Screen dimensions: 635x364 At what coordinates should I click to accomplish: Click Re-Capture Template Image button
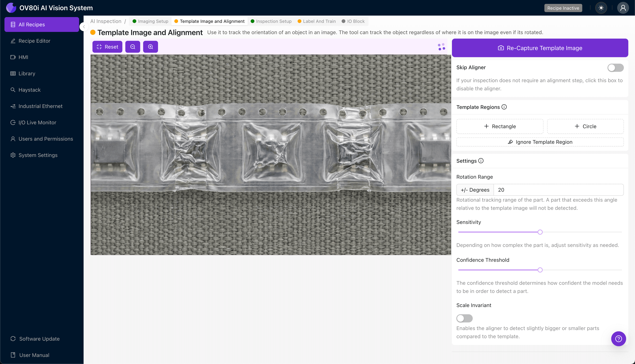pos(540,48)
